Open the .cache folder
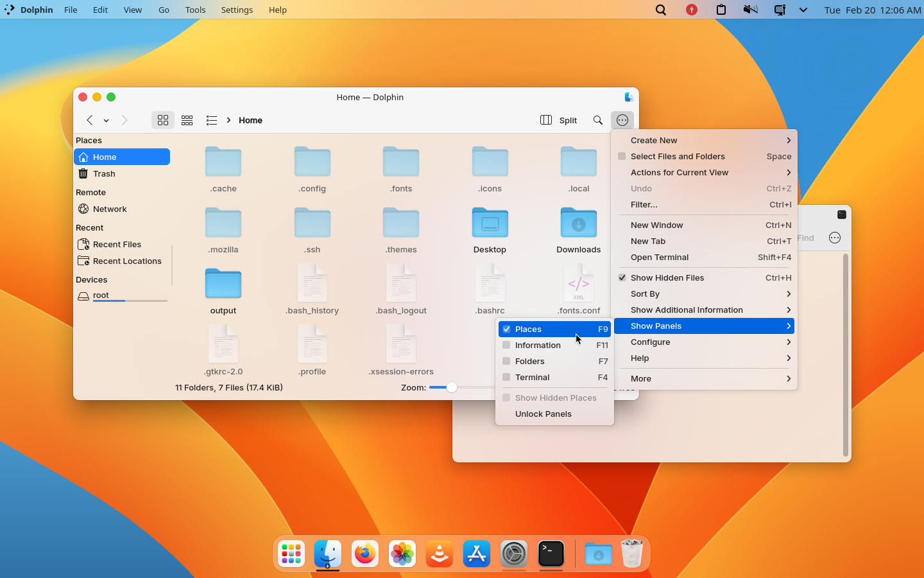The width and height of the screenshot is (924, 578). click(x=223, y=170)
